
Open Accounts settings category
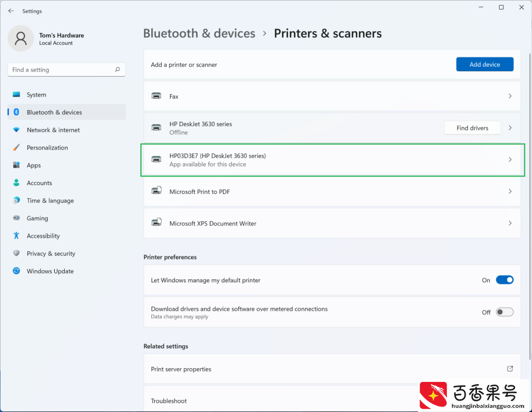(x=66, y=182)
